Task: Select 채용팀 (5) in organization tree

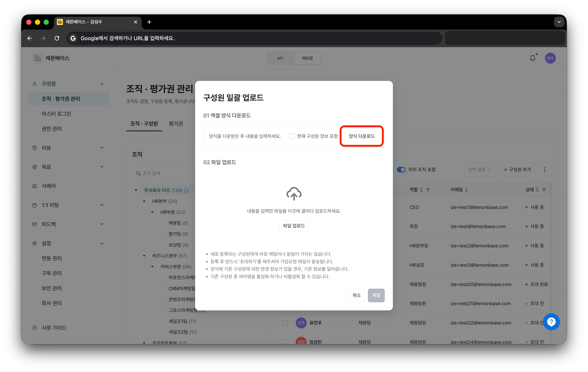Action: click(x=178, y=223)
